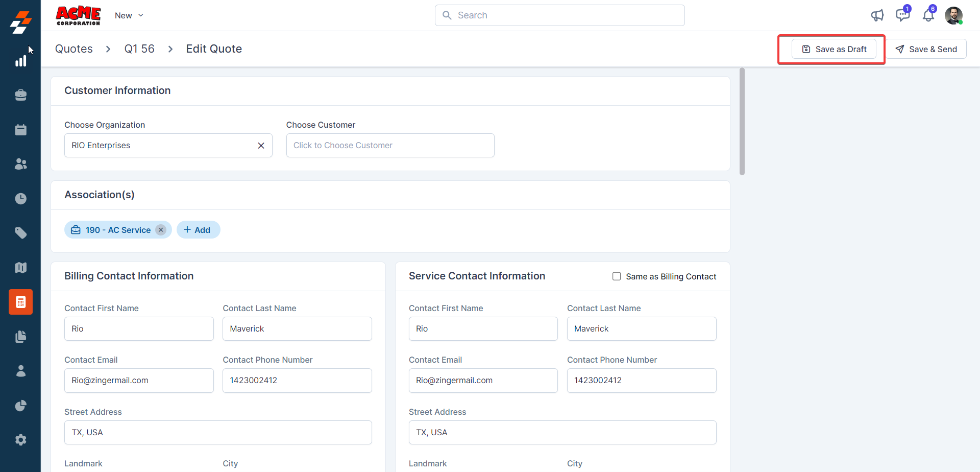Open the Choose Customer dropdown
Screen dimensions: 980x472
pos(390,146)
